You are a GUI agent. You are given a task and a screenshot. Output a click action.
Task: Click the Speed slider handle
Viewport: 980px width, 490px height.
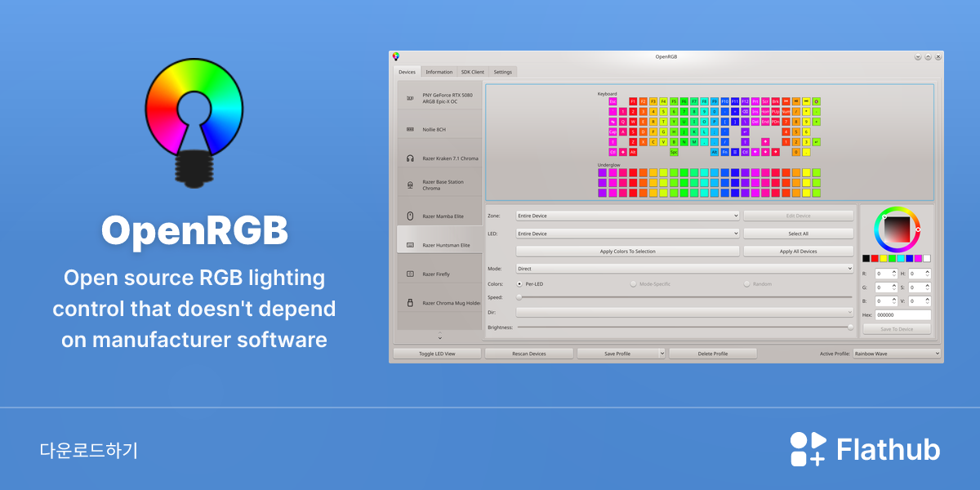point(519,297)
